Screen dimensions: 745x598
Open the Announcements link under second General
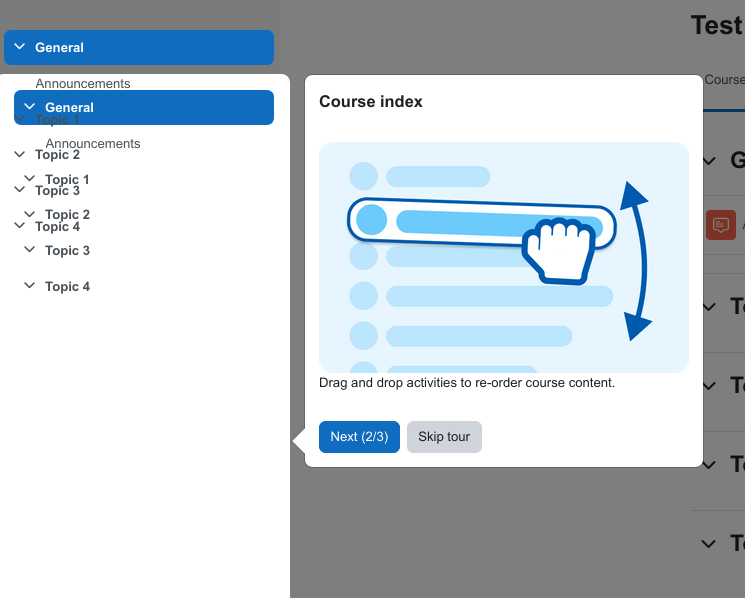point(93,143)
